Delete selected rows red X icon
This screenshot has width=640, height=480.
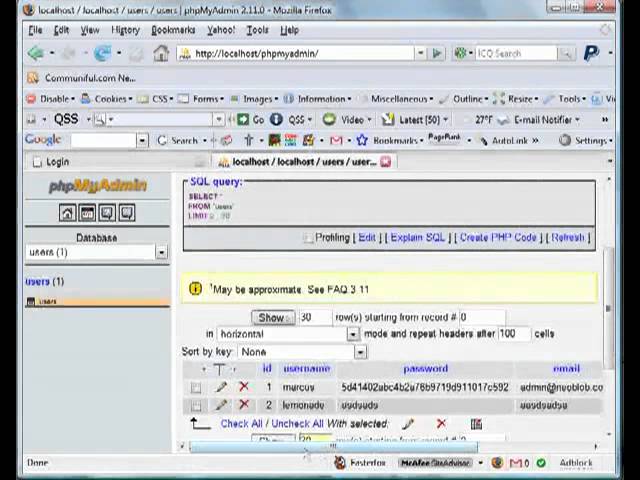[441, 424]
